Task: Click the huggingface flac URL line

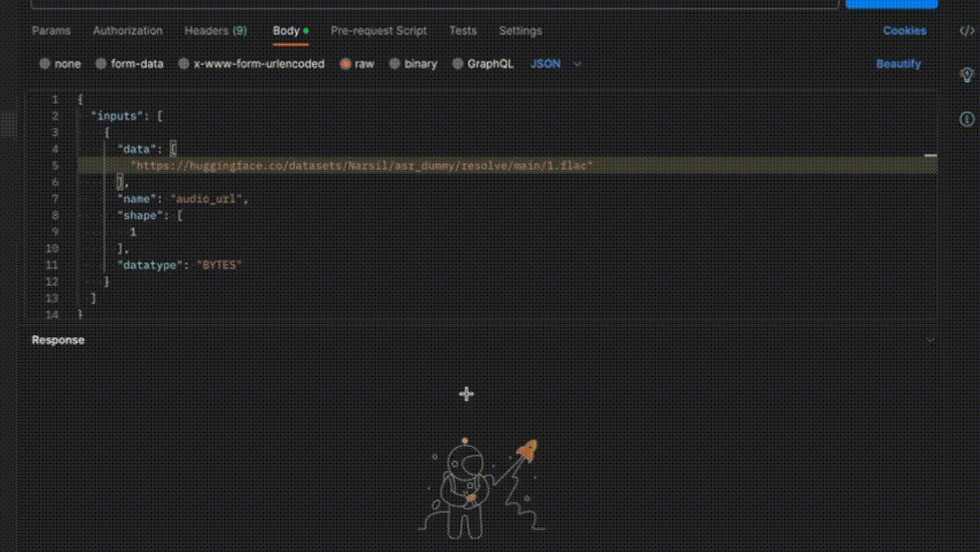Action: pyautogui.click(x=363, y=166)
